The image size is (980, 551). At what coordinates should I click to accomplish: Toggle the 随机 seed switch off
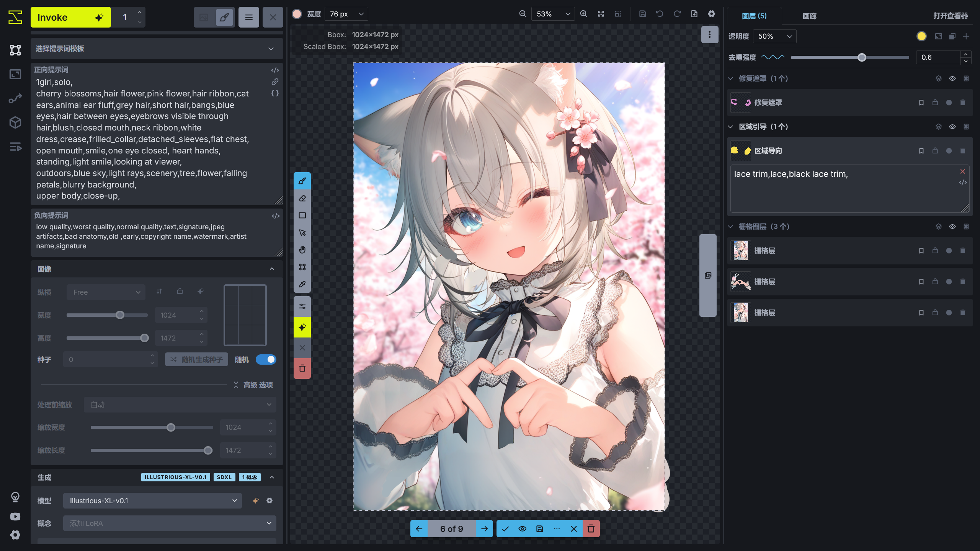click(x=266, y=359)
